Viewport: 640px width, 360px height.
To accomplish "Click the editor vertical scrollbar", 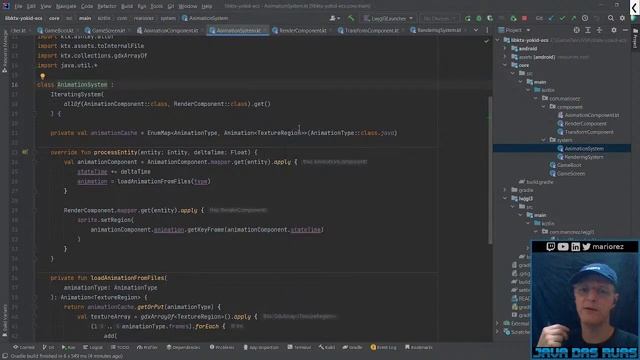I will (x=490, y=171).
